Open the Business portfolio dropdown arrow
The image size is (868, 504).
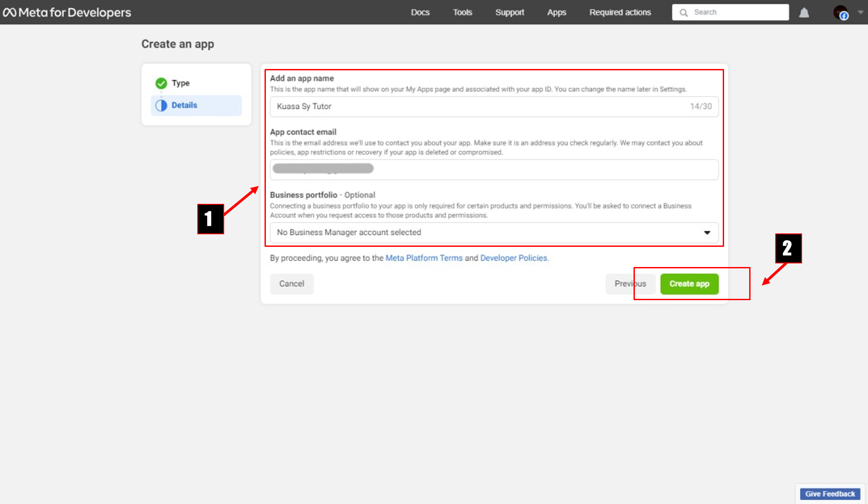[x=707, y=233]
